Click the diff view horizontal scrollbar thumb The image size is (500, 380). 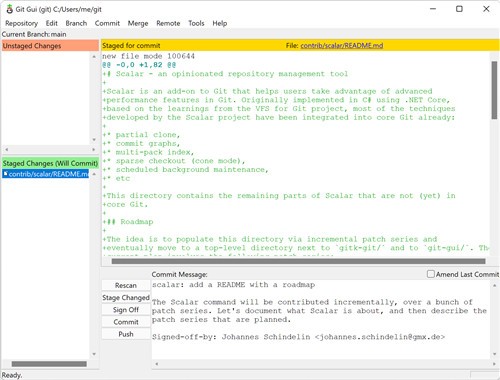pyautogui.click(x=298, y=261)
